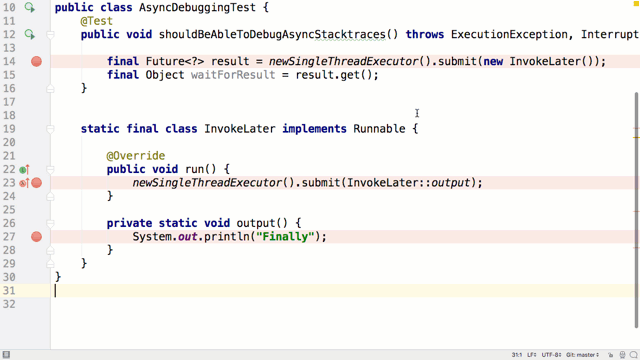Image resolution: width=640 pixels, height=360 pixels.
Task: Open the Hector inspections icon in status bar
Action: click(x=622, y=355)
